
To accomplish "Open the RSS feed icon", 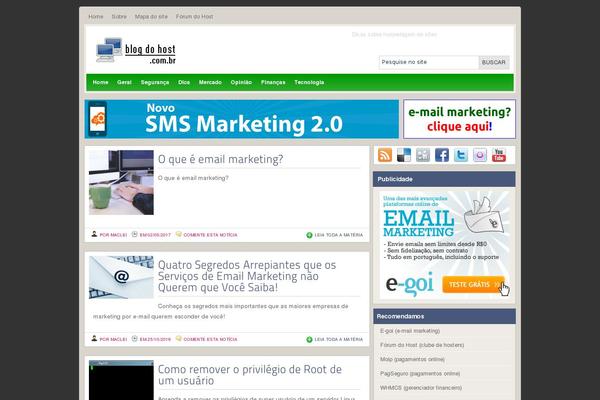I will tap(385, 155).
